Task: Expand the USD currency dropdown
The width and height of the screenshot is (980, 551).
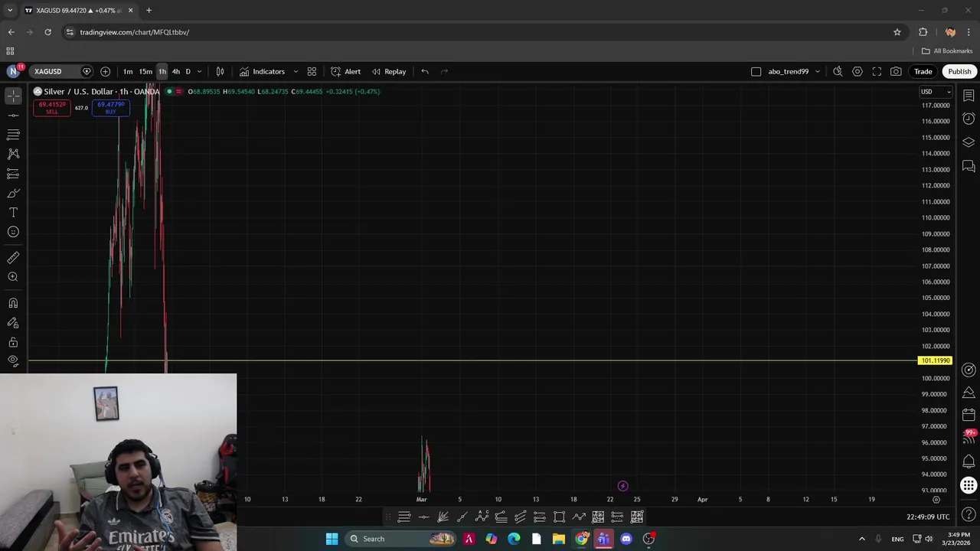Action: [936, 92]
